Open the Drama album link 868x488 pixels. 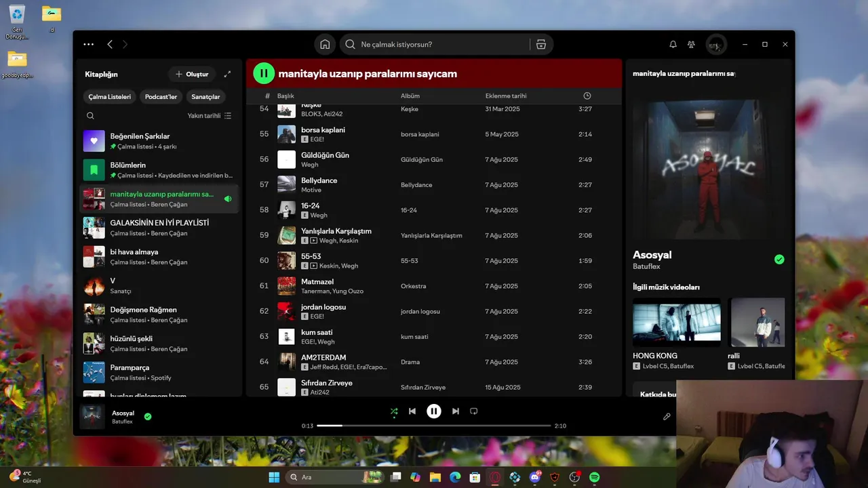pyautogui.click(x=410, y=362)
